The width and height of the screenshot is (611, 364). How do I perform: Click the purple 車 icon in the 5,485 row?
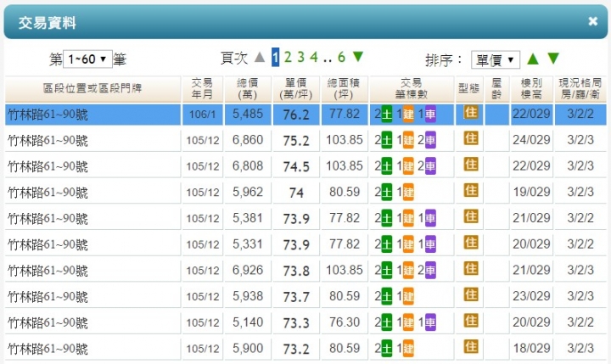(x=430, y=115)
